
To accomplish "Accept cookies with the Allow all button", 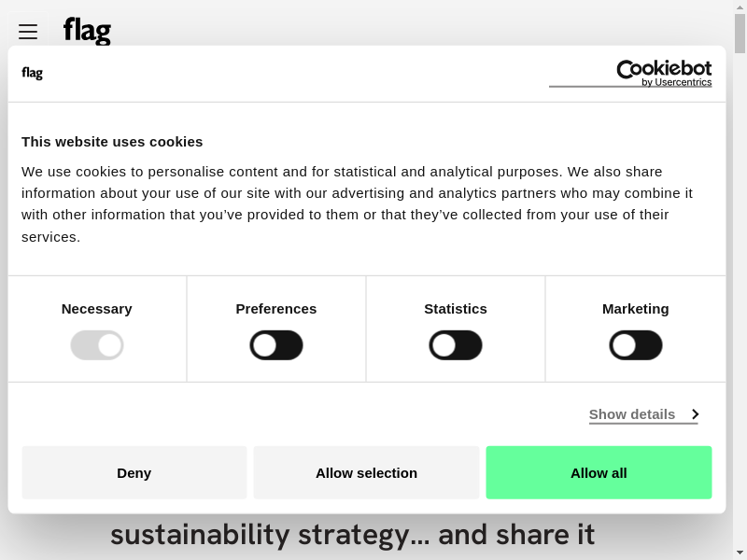I will (x=599, y=472).
